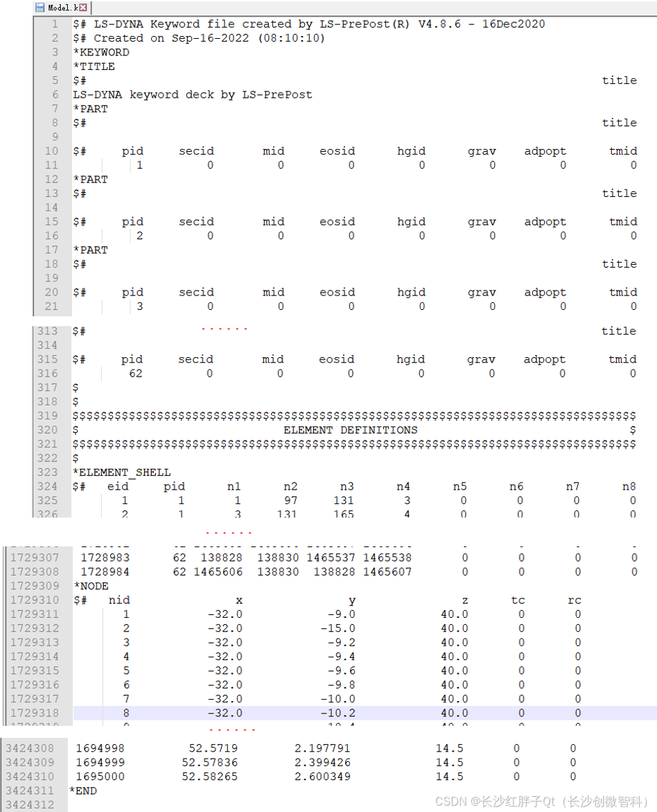Screen dimensions: 657x812
Task: Click the 'LS-DYNA keyword deck by LS-PrePost' title line
Action: coord(193,95)
